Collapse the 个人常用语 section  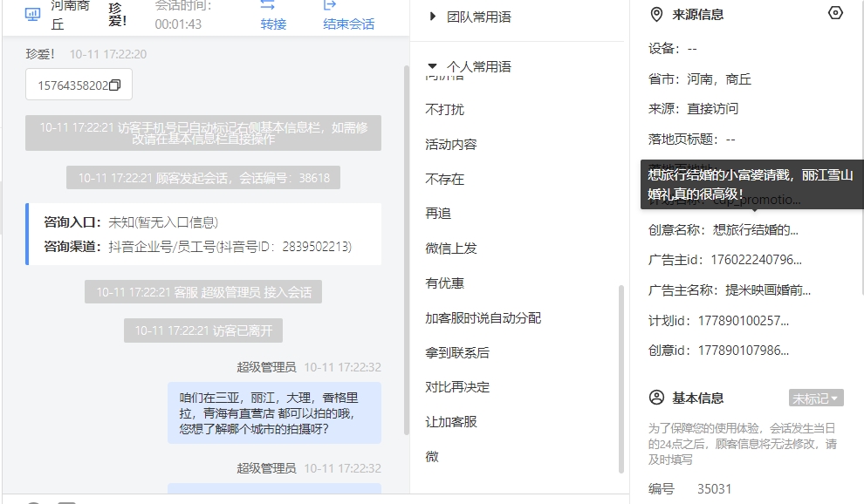click(x=470, y=66)
